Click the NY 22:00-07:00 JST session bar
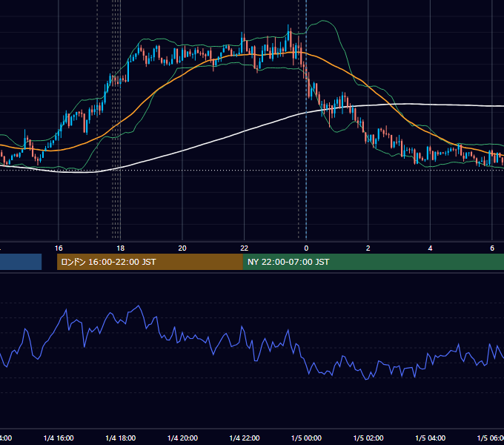 tap(374, 262)
